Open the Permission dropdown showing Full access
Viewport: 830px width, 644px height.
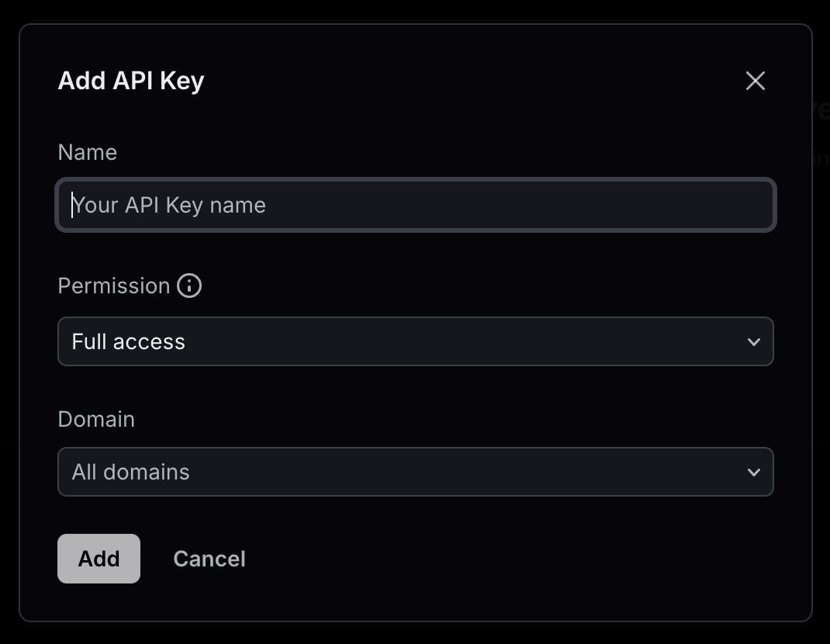pyautogui.click(x=416, y=341)
